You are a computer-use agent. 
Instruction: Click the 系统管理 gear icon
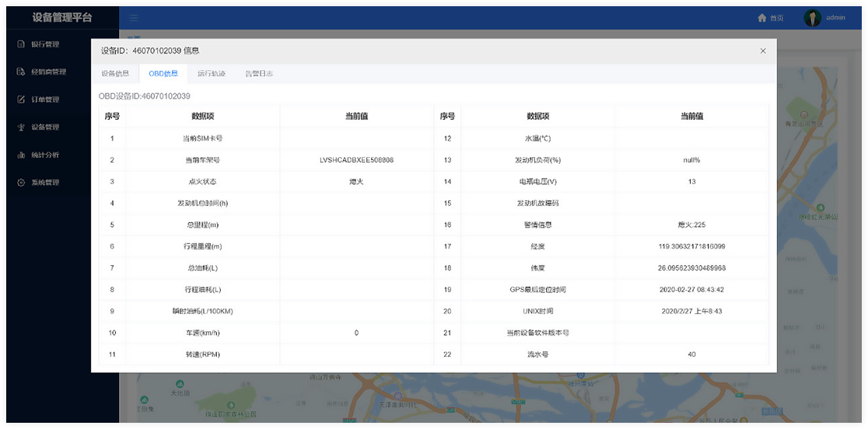coord(21,183)
